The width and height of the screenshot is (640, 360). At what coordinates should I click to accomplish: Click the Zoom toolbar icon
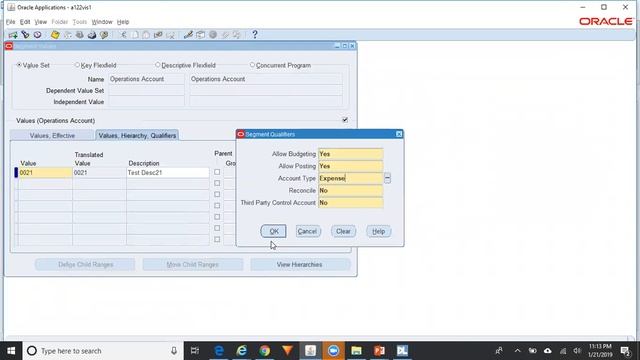click(200, 35)
